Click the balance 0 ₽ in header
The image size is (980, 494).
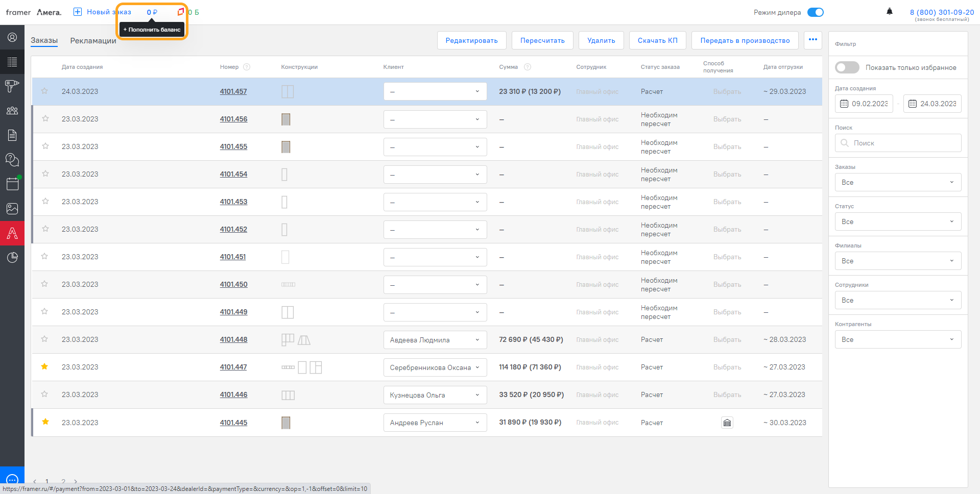152,12
